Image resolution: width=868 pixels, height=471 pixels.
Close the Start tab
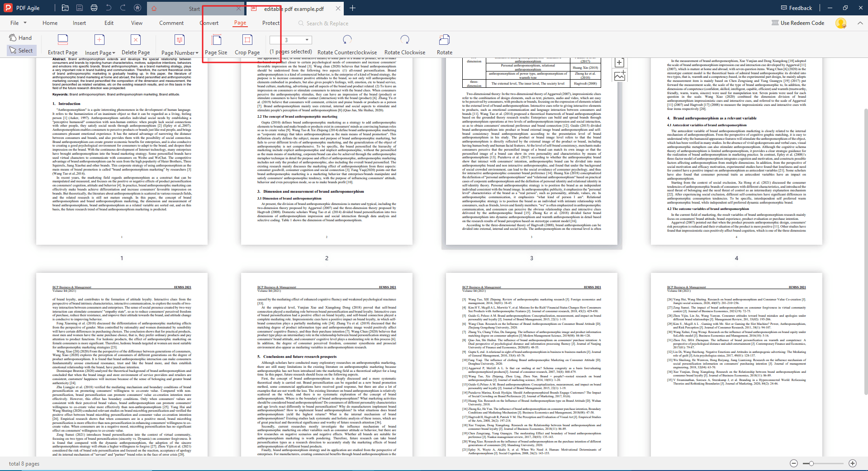point(239,9)
